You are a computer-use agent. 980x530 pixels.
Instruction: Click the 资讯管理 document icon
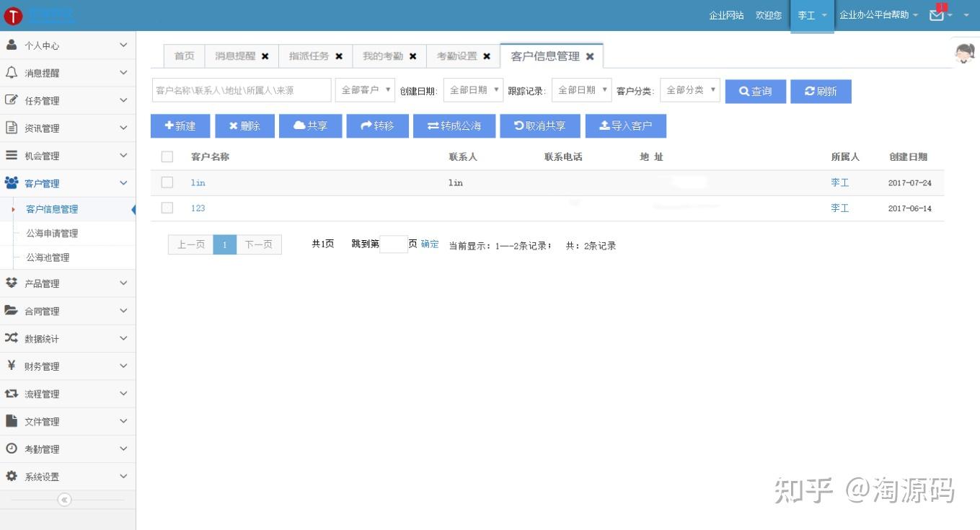[x=12, y=128]
